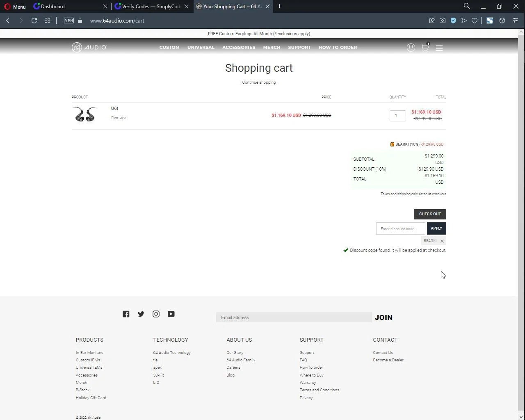Open the ACCESSORIES navigation menu
This screenshot has height=420, width=525.
point(239,48)
